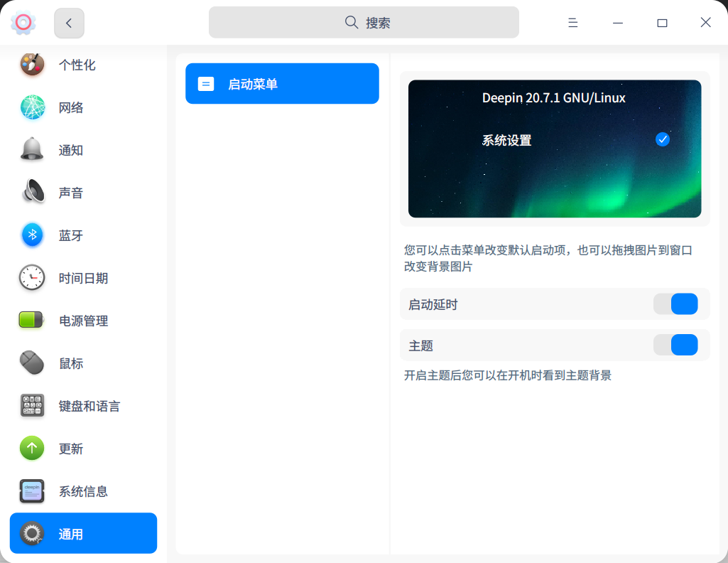Disable the 主题 theme toggle
The height and width of the screenshot is (563, 728).
[x=676, y=345]
